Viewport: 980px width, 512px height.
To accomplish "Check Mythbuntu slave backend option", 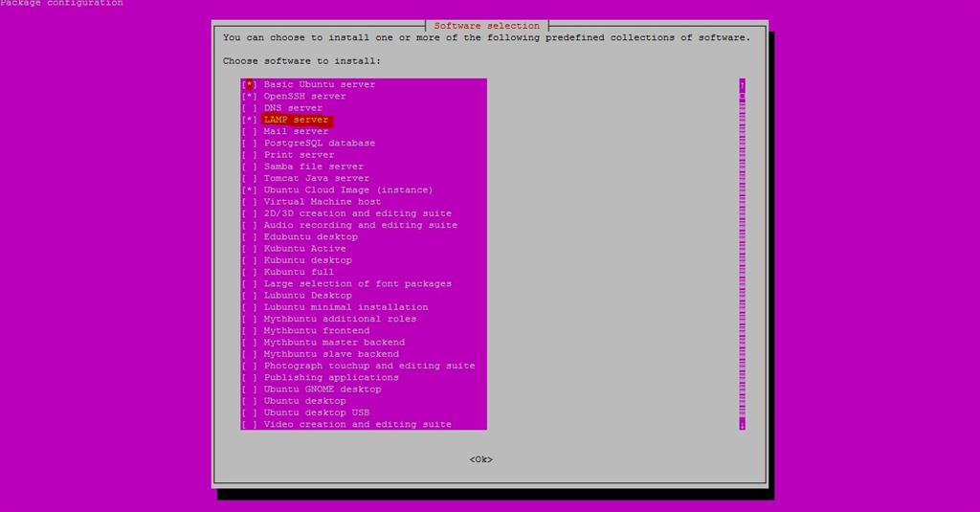I will pyautogui.click(x=250, y=354).
